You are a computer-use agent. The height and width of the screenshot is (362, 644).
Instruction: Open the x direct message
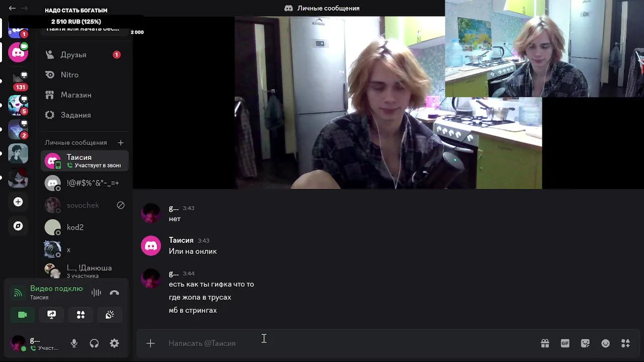coord(84,249)
